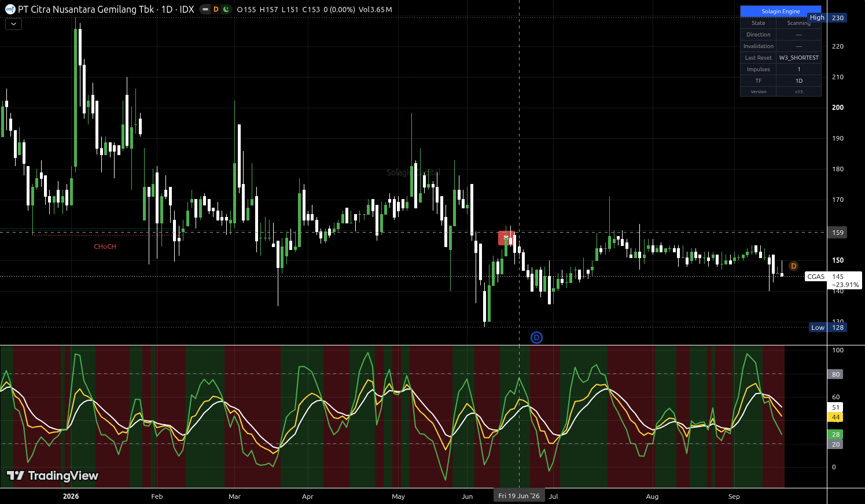Click the Sep label on the time axis

tap(734, 496)
